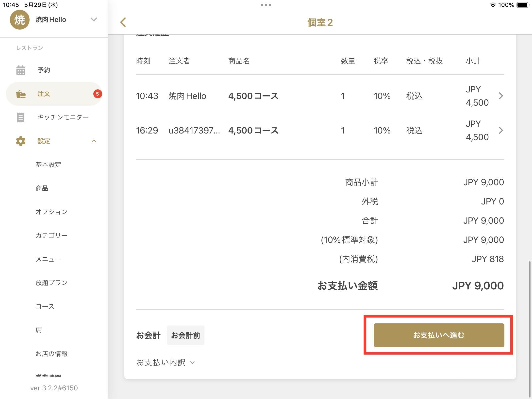Open the キッチンモニター receipt icon
The height and width of the screenshot is (399, 532).
[x=21, y=117]
